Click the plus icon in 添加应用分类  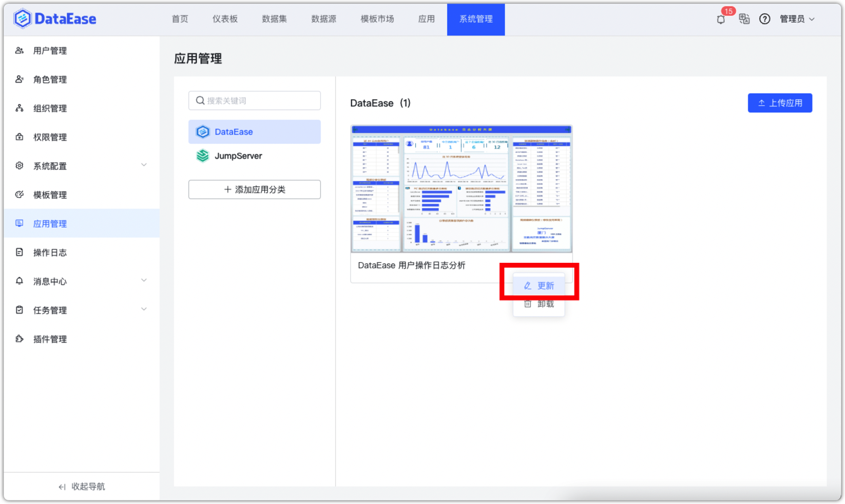coord(227,189)
